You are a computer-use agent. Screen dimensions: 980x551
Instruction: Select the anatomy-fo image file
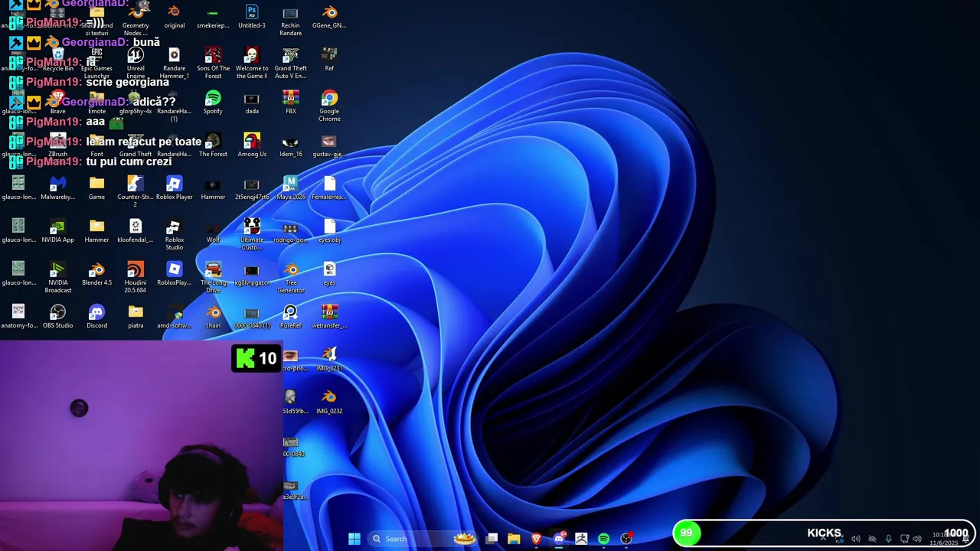point(18,317)
